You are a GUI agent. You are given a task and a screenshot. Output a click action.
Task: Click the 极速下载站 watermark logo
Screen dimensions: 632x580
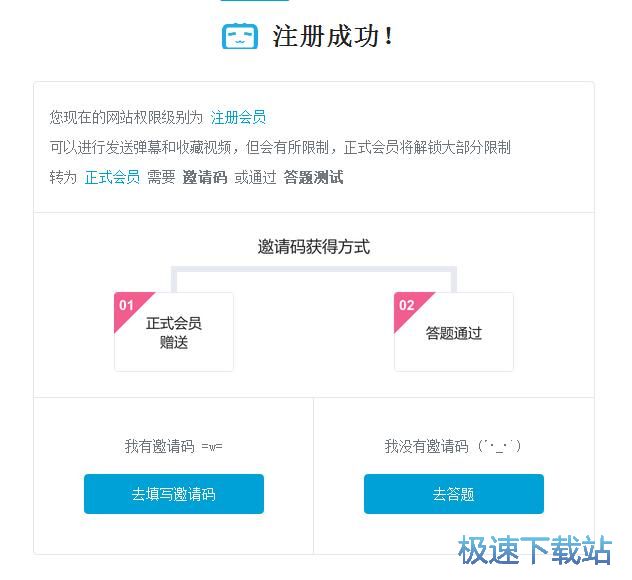[x=534, y=550]
